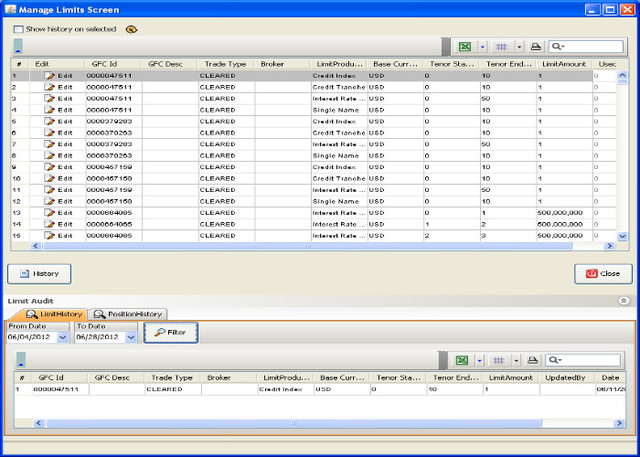Select GFC Id 0000379263 in row 5
640x457 pixels.
(x=113, y=121)
